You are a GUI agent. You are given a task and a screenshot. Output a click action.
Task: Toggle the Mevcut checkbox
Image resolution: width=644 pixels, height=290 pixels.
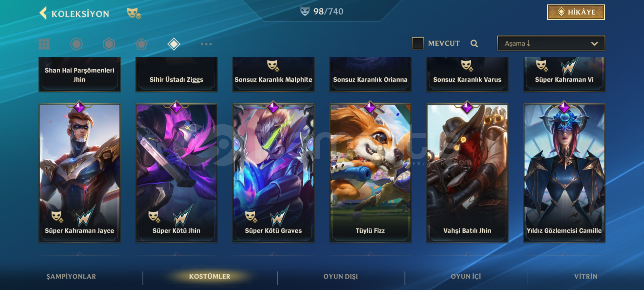tap(418, 43)
